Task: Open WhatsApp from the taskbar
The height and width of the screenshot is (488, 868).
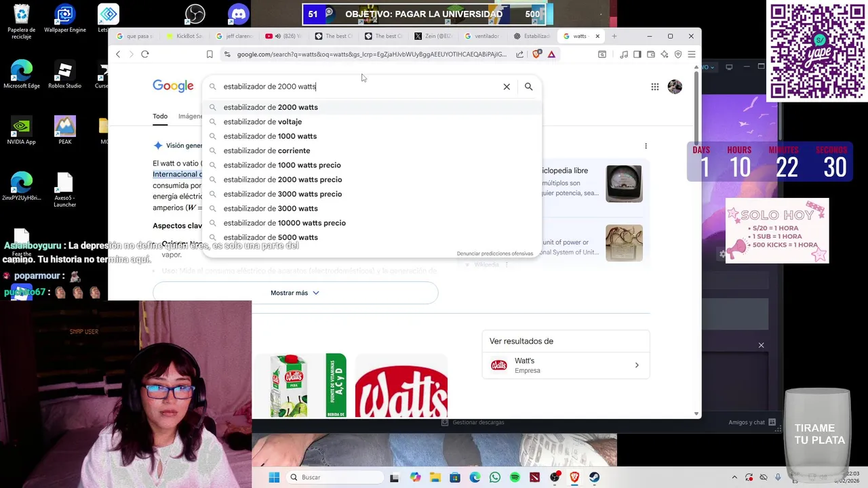Action: tap(495, 477)
